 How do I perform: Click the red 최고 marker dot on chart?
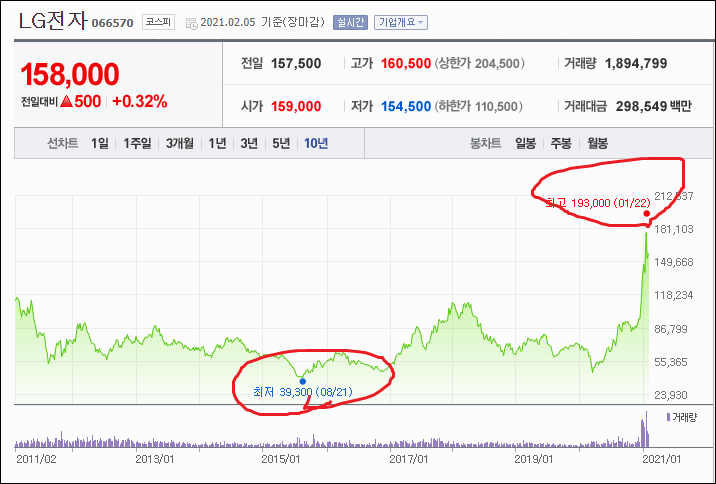coord(647,214)
